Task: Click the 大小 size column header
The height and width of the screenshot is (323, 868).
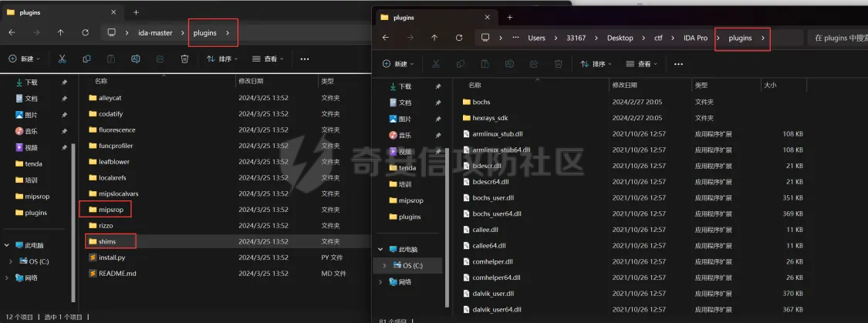Action: click(770, 85)
